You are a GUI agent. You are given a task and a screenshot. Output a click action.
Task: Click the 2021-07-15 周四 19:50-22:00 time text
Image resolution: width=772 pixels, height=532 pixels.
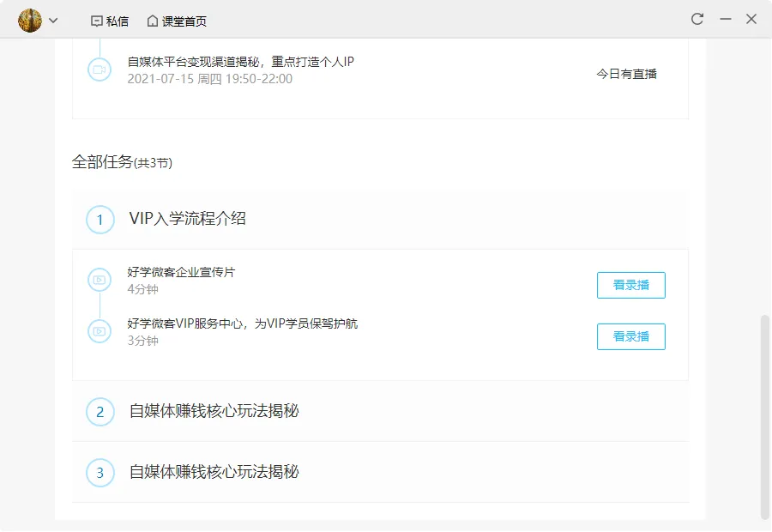(x=210, y=79)
